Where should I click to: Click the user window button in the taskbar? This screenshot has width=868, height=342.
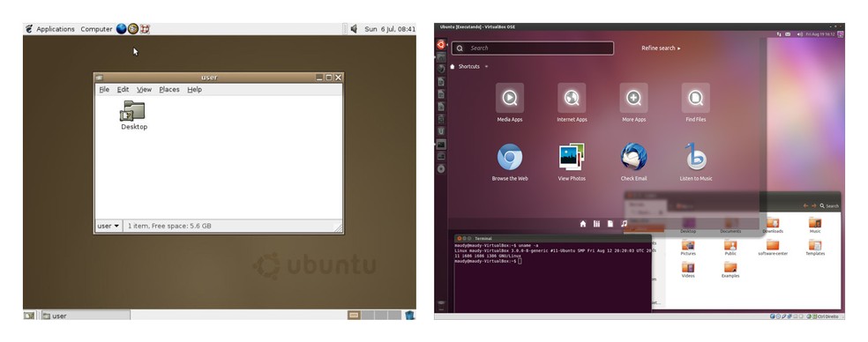86,316
